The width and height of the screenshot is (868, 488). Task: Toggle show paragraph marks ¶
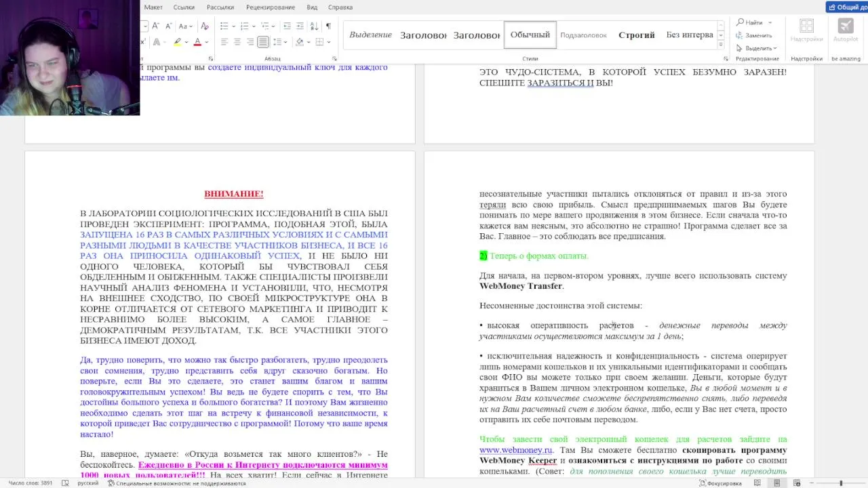pyautogui.click(x=328, y=26)
